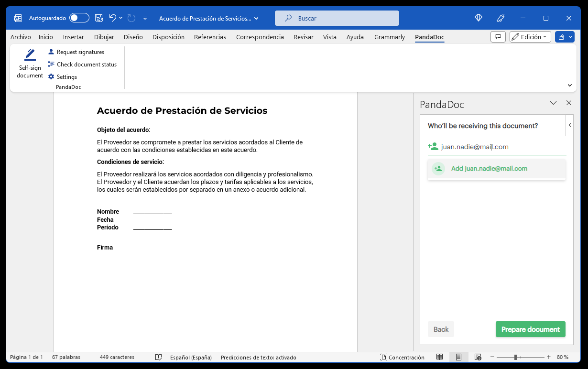Click the 449 caracteres count
588x369 pixels.
tap(117, 357)
